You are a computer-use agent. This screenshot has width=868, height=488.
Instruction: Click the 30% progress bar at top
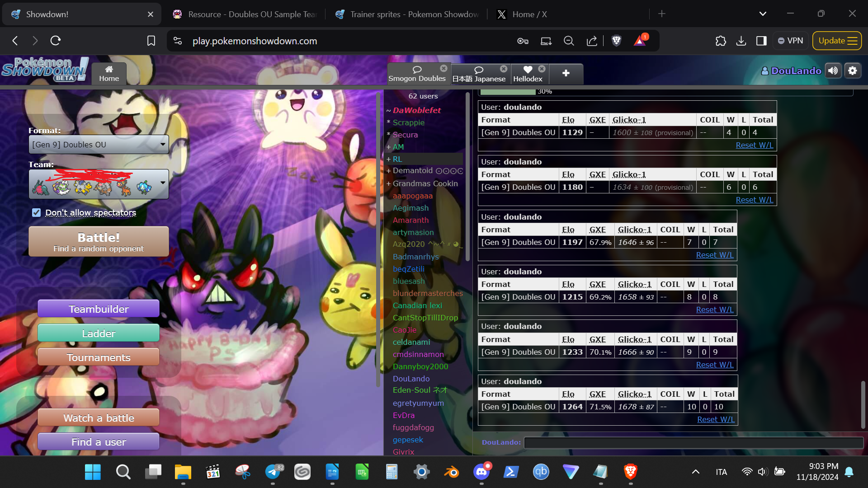click(667, 92)
